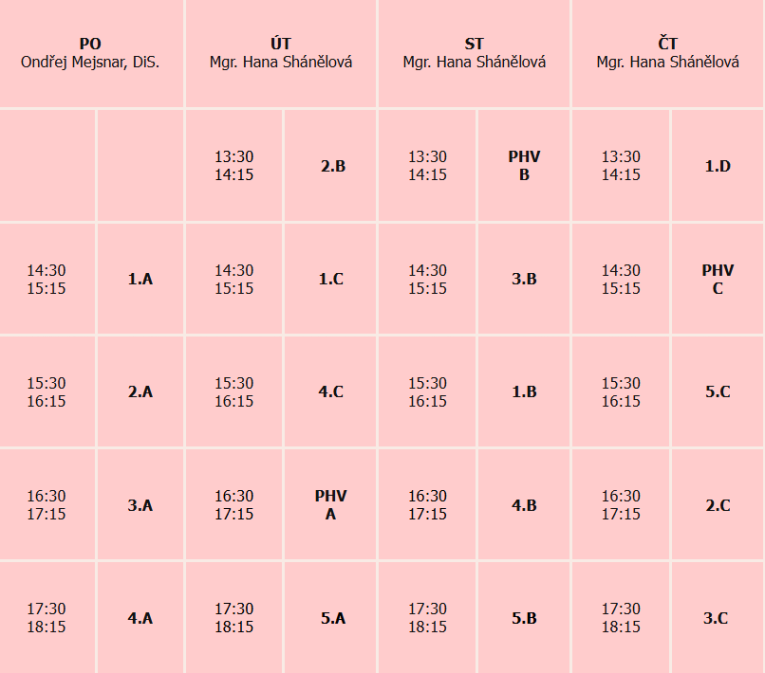
Task: Click the ČT day column header
Action: (668, 53)
